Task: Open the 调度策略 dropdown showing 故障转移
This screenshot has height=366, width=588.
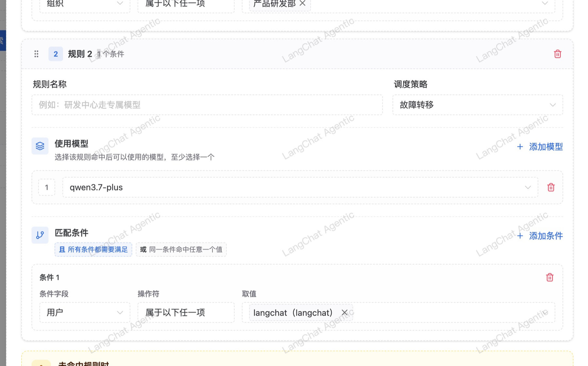Action: pos(477,105)
